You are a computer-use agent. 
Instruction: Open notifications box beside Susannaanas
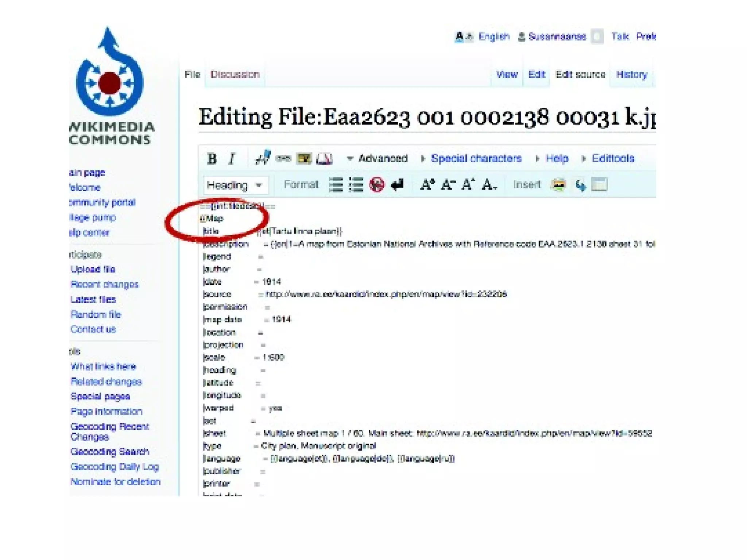(x=597, y=36)
